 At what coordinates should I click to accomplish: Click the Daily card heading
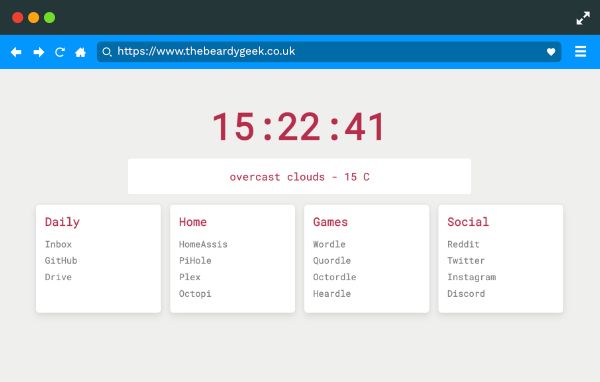pos(62,222)
